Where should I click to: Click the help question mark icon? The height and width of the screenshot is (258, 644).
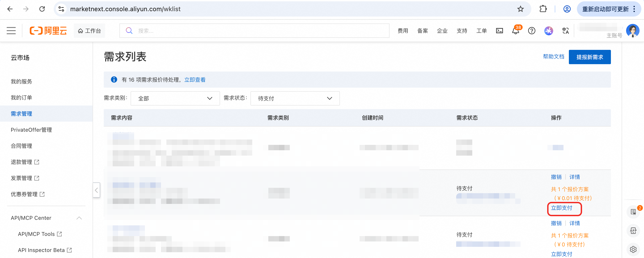pos(532,31)
